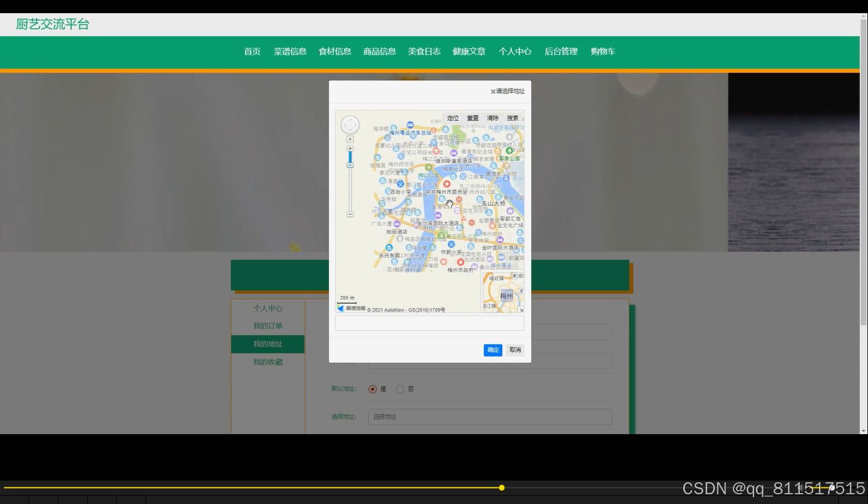The height and width of the screenshot is (504, 868).
Task: Zoom in with the map plus button
Action: coord(350,148)
